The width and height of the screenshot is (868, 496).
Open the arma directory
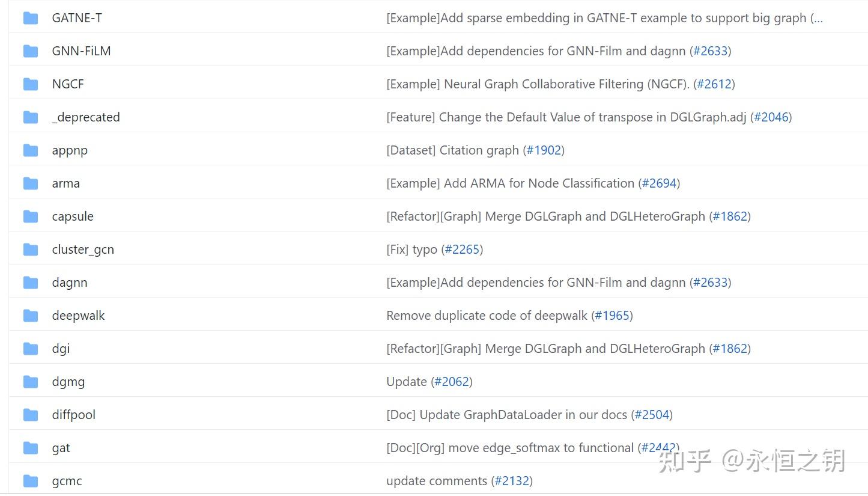(x=66, y=183)
